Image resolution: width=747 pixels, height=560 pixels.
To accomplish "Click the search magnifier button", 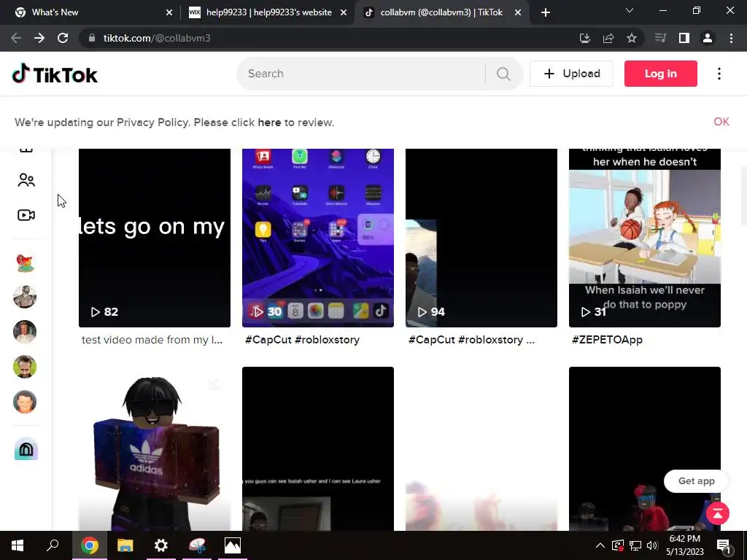I will [x=503, y=74].
